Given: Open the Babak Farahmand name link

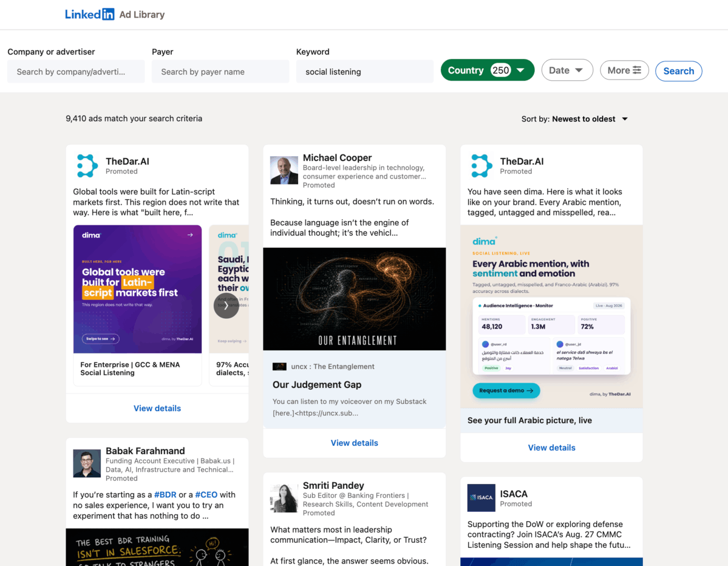Looking at the screenshot, I should tap(145, 451).
